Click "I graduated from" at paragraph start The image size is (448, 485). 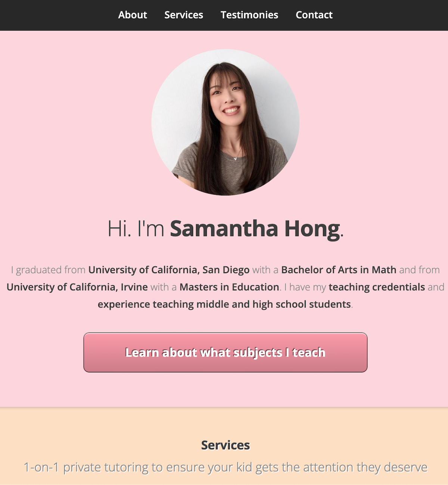coord(48,270)
